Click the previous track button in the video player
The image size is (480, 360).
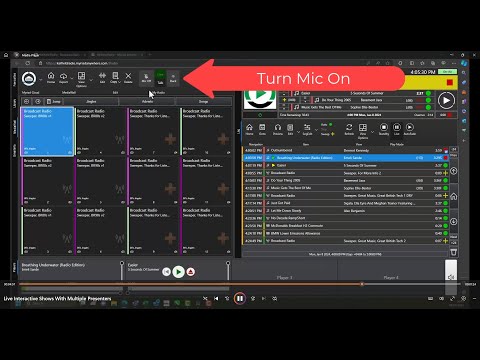(216, 299)
